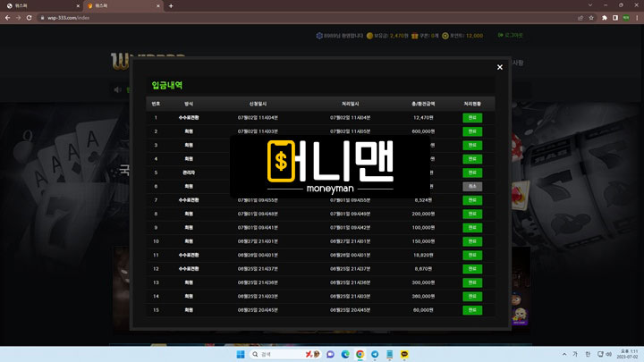Open the taskbar clock and date
The width and height of the screenshot is (644, 362).
[629, 354]
